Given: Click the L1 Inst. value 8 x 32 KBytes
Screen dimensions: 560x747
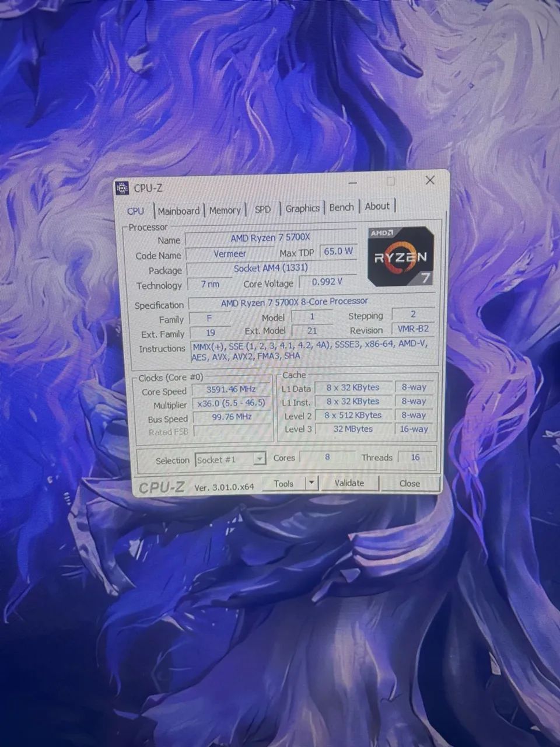Looking at the screenshot, I should pos(353,402).
